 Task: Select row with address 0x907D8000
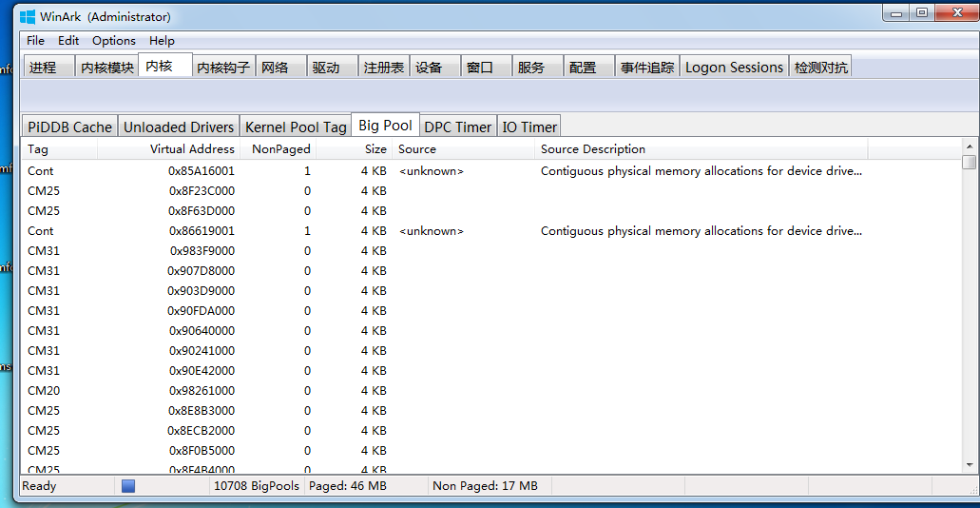pos(491,271)
